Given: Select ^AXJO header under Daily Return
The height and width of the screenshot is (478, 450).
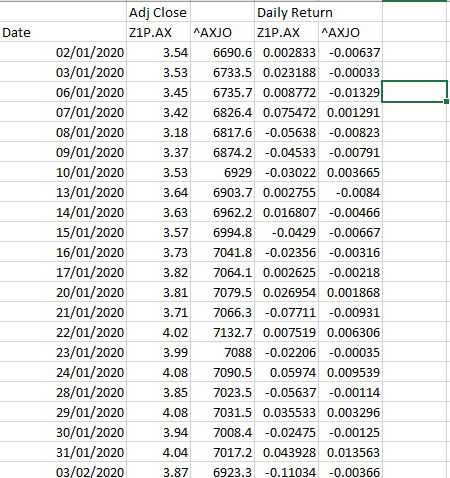Looking at the screenshot, I should point(350,32).
